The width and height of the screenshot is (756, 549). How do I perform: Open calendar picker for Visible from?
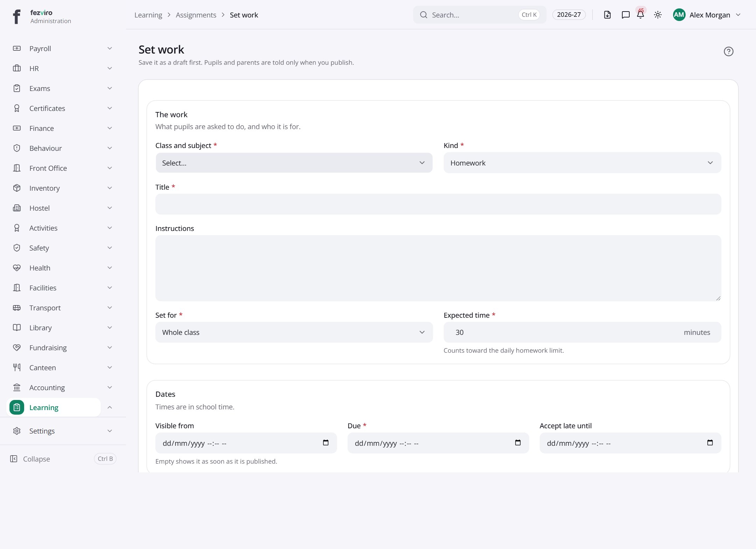point(325,443)
